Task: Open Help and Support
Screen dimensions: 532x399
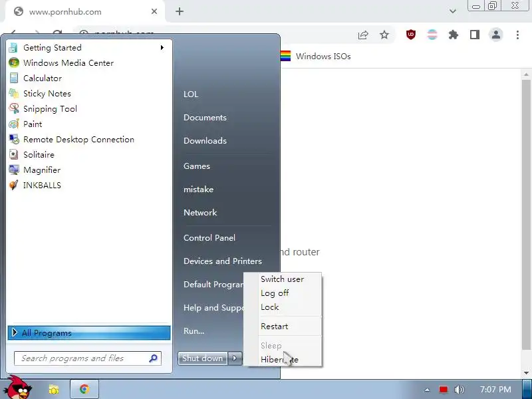Action: coord(213,307)
